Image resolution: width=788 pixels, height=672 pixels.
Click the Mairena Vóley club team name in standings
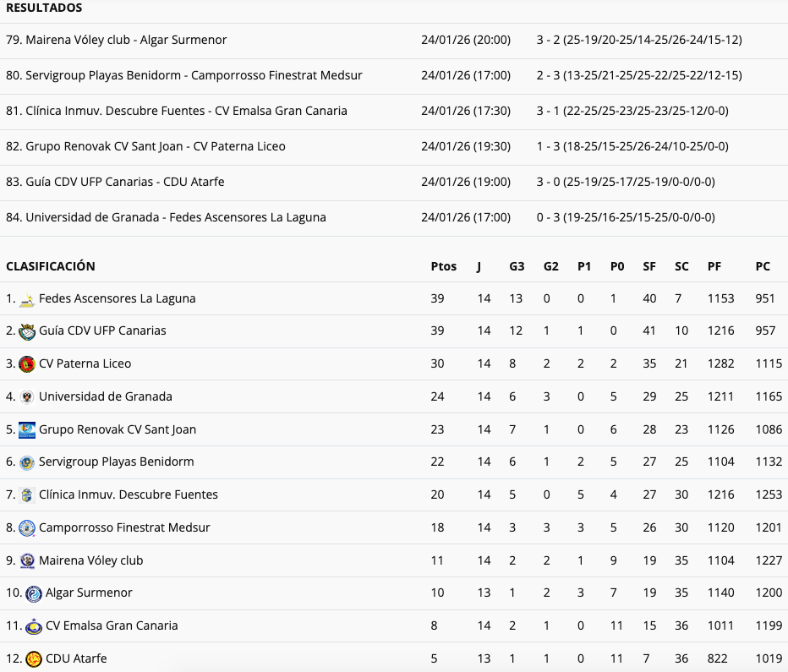tap(90, 560)
